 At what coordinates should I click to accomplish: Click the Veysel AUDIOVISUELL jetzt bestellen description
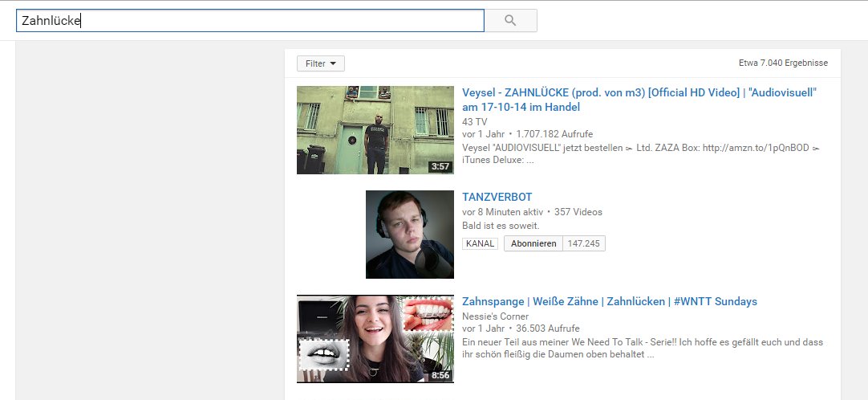(x=641, y=154)
